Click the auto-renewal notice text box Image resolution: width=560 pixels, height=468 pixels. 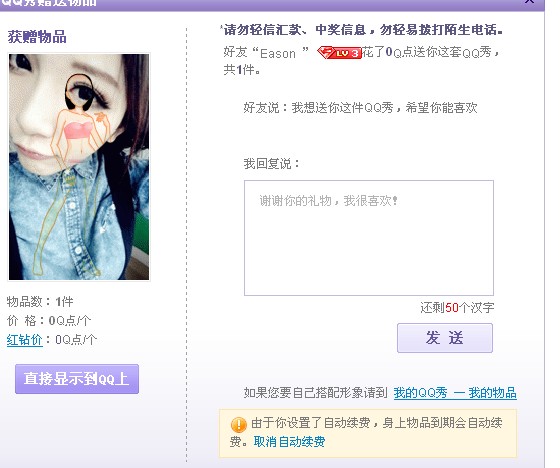[368, 433]
